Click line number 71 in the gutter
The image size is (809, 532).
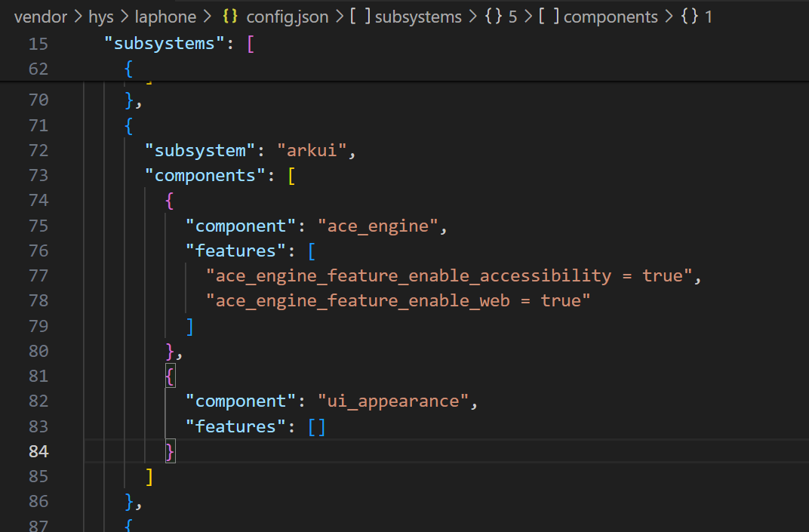(x=38, y=125)
